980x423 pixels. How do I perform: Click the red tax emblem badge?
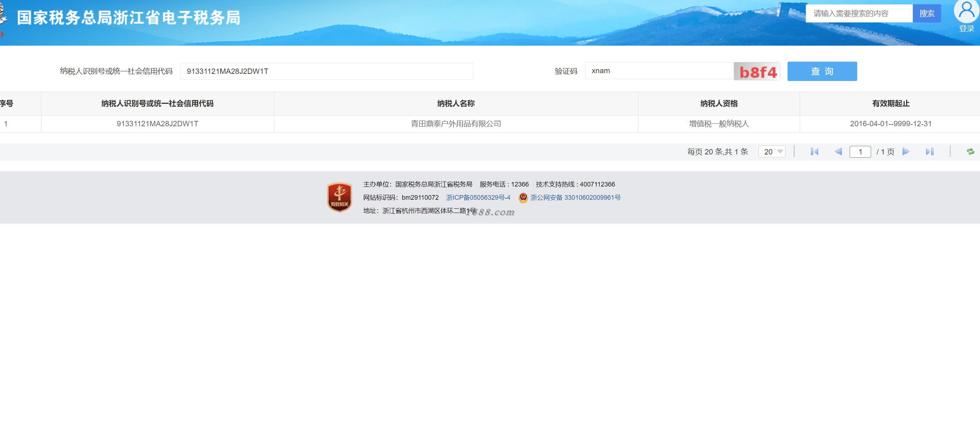point(340,197)
